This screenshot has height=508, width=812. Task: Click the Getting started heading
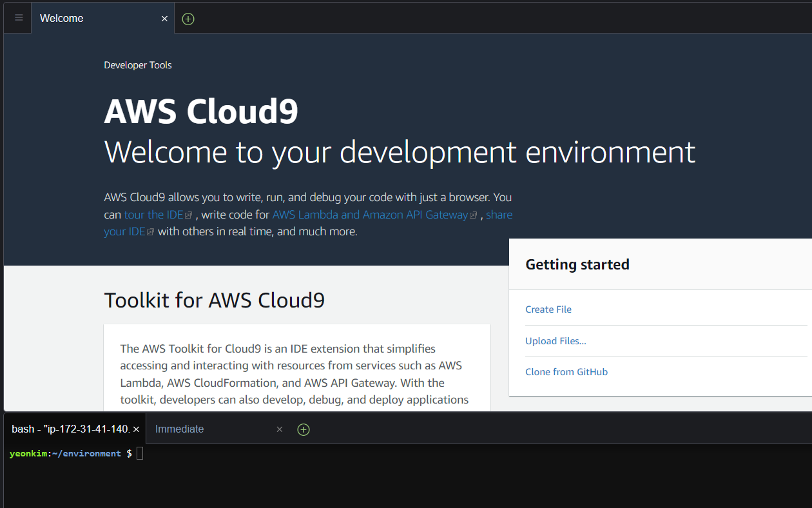[577, 264]
